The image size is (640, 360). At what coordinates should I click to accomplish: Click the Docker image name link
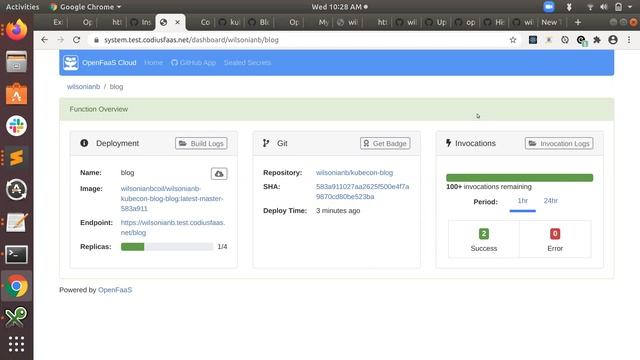pos(172,198)
